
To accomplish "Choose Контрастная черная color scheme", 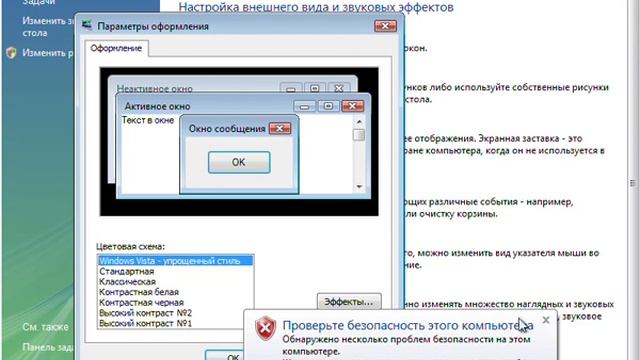I will tap(141, 302).
